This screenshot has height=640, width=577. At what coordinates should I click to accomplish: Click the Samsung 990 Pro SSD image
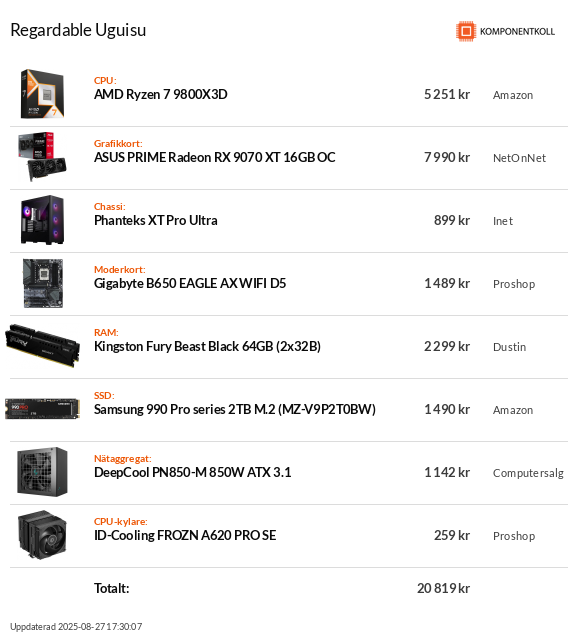pyautogui.click(x=42, y=409)
